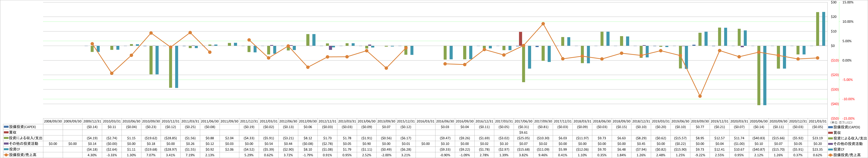Screen dimensions: 868x158
Task: Select the ($40.83) table cell
Action: (759, 138)
